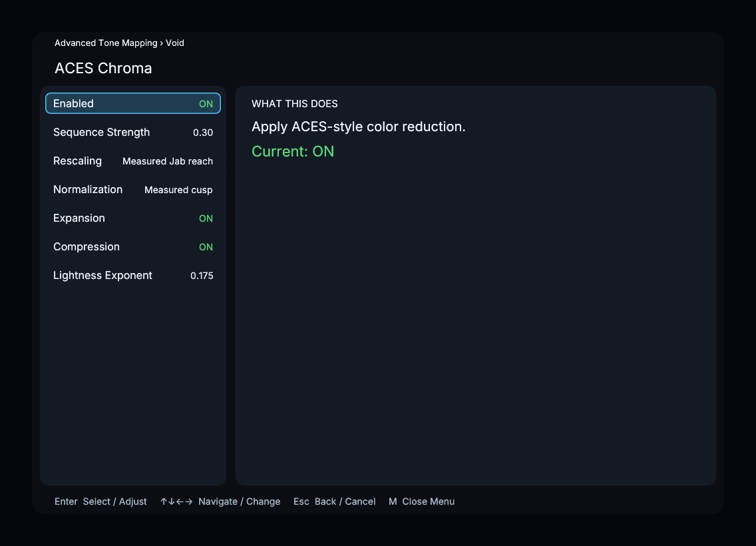Click the WHAT THIS DOES label
Viewport: 756px width, 546px height.
[x=295, y=104]
